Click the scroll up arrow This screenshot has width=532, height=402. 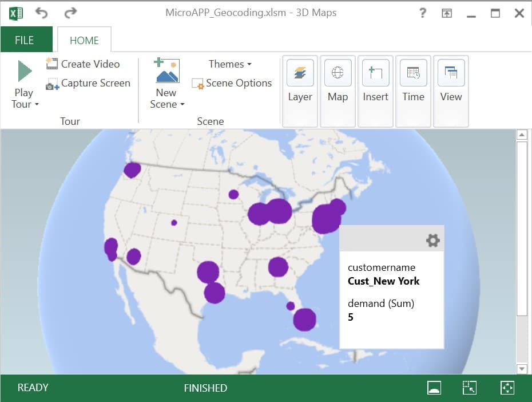(522, 135)
